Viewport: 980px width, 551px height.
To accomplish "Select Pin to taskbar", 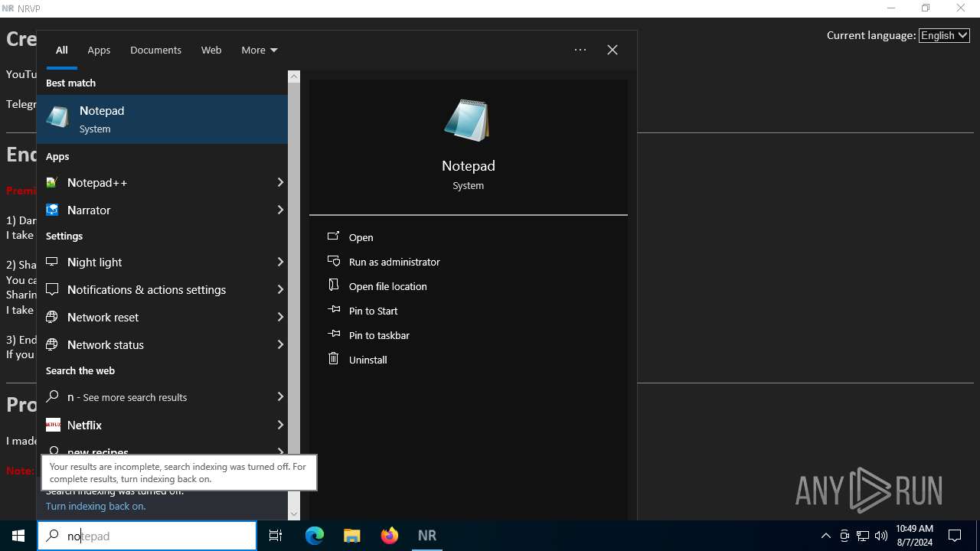I will 378,335.
